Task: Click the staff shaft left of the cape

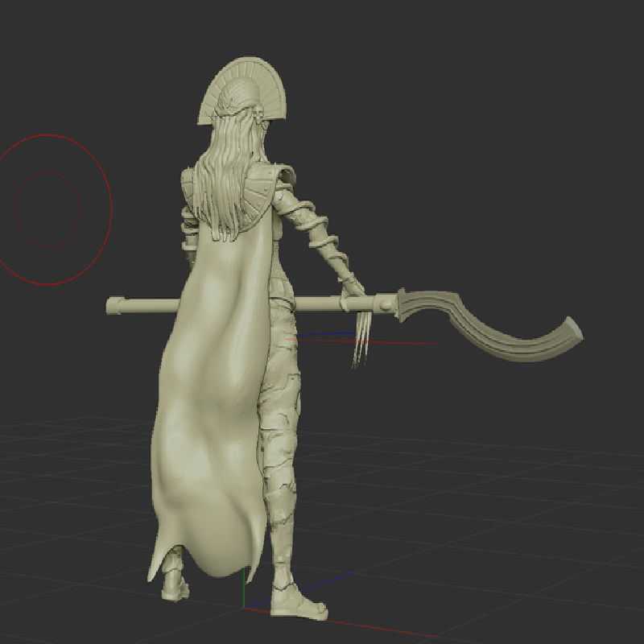Action: [150, 306]
